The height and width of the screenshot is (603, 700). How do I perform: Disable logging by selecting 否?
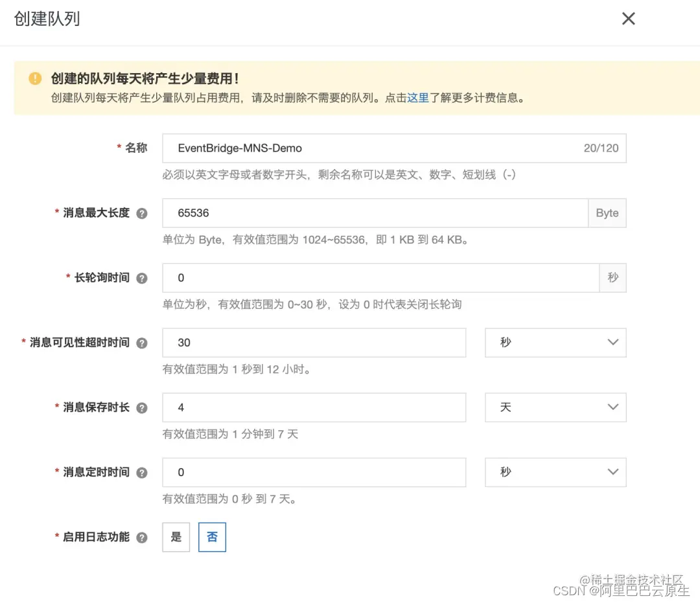pyautogui.click(x=212, y=536)
